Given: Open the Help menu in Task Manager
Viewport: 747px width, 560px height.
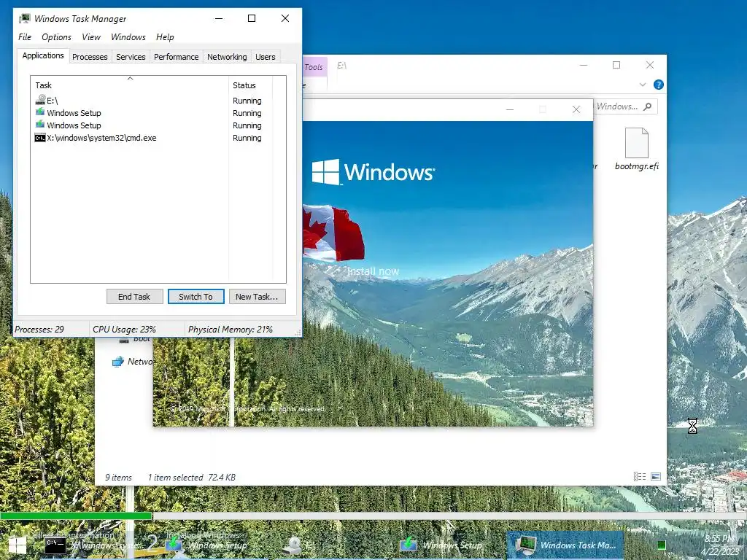Looking at the screenshot, I should (165, 37).
